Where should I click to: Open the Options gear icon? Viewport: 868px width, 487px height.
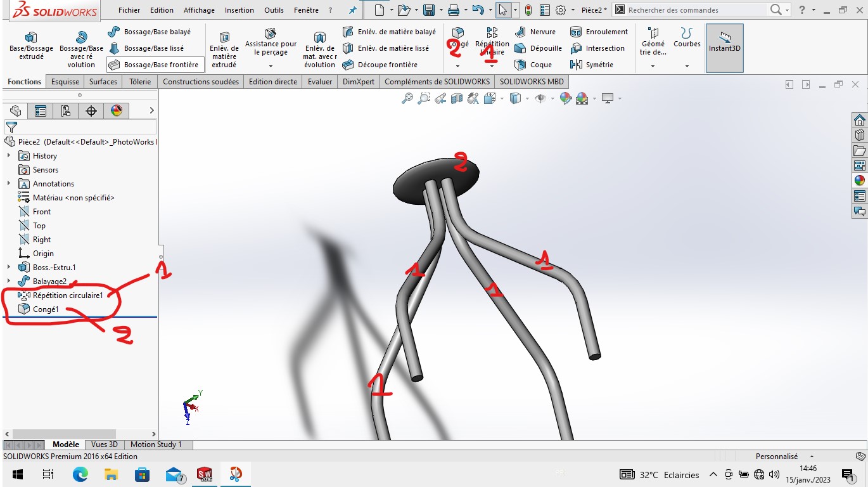click(x=561, y=10)
